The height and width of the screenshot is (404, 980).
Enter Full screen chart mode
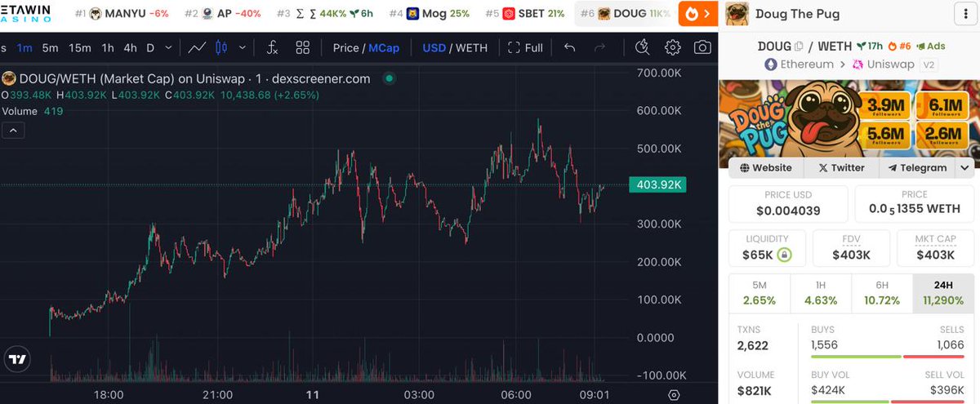tap(525, 47)
